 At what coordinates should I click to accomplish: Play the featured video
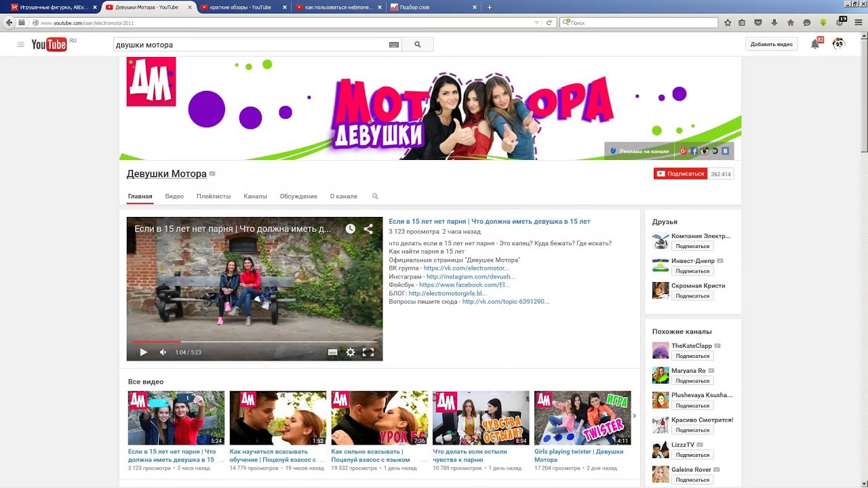pos(143,352)
